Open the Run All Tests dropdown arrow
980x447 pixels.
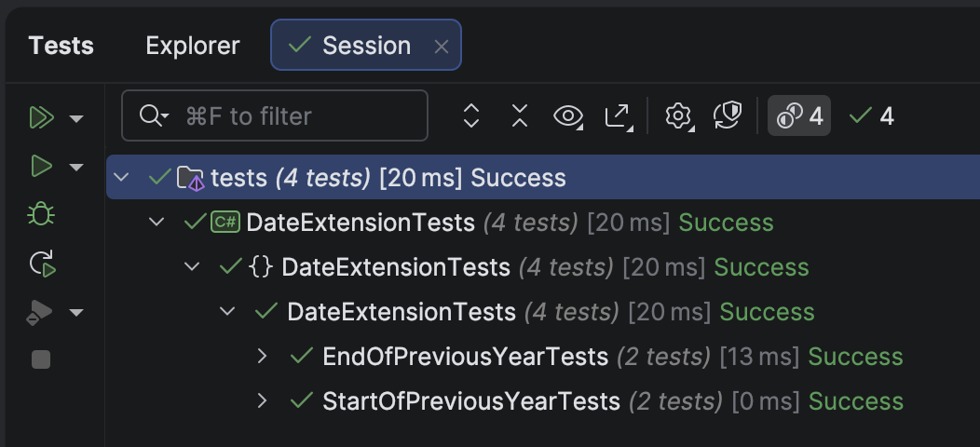pos(76,118)
